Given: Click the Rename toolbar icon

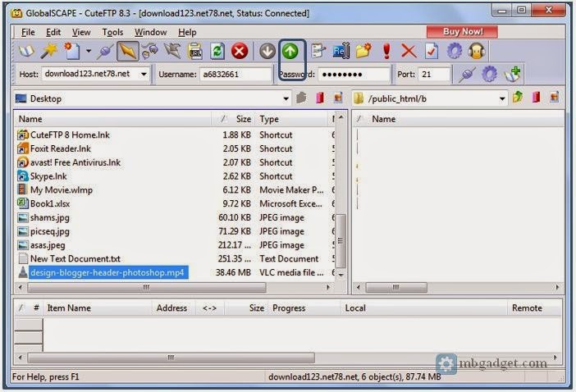Looking at the screenshot, I should pos(341,51).
